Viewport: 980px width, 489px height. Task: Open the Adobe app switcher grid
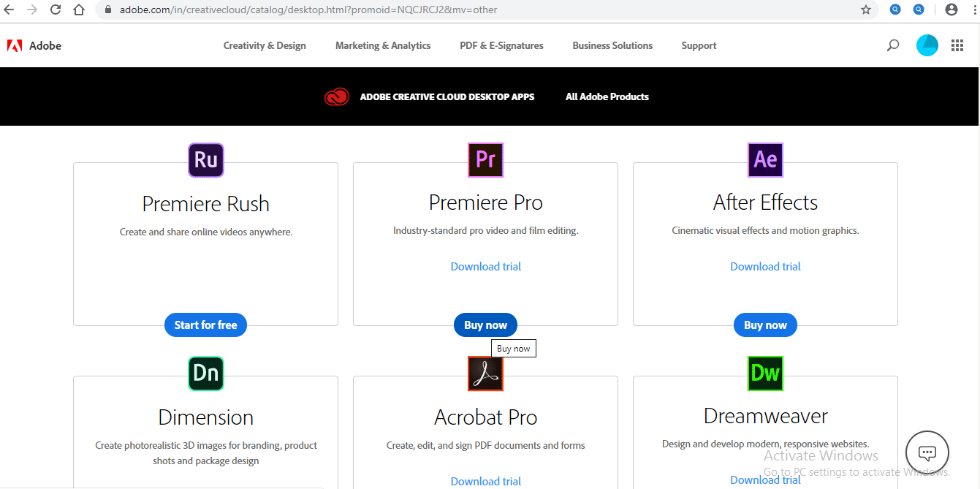957,45
